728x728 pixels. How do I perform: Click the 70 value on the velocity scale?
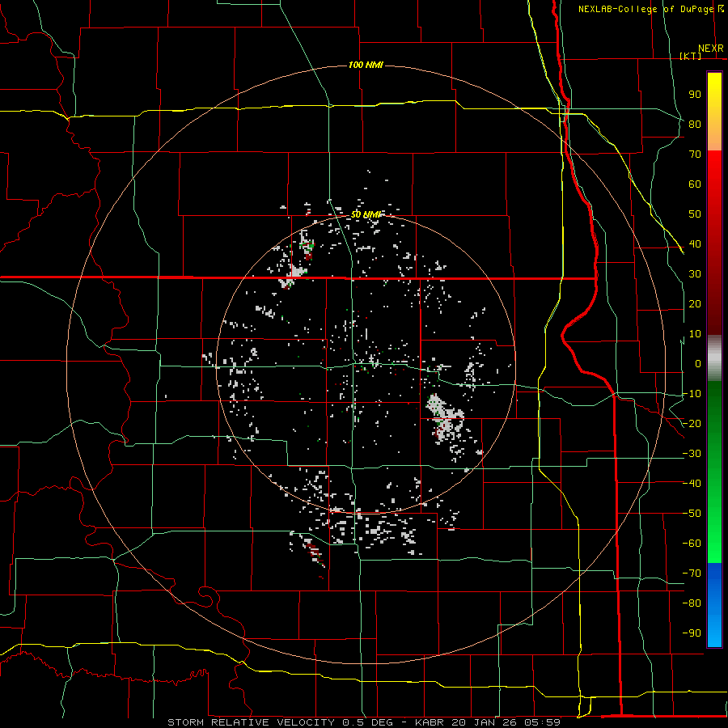(x=695, y=154)
